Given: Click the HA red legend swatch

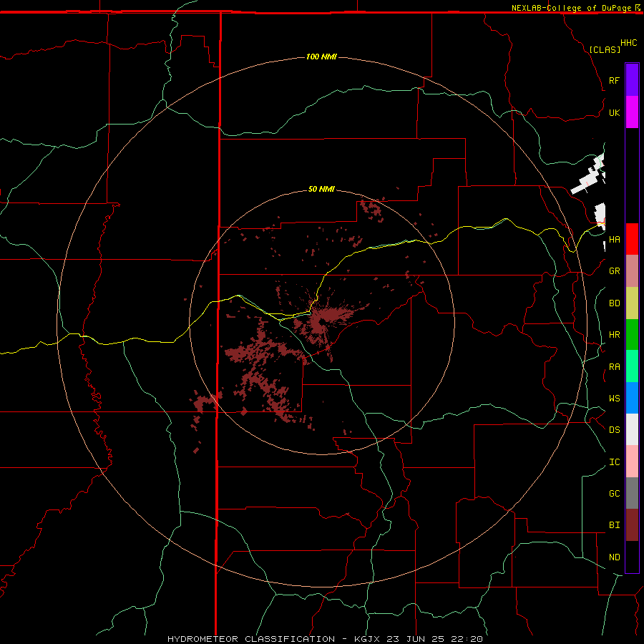Looking at the screenshot, I should point(632,239).
